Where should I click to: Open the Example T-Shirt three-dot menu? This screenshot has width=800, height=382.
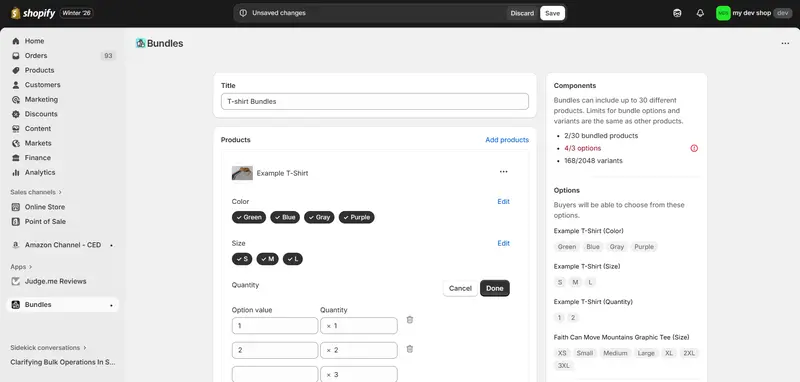tap(504, 172)
